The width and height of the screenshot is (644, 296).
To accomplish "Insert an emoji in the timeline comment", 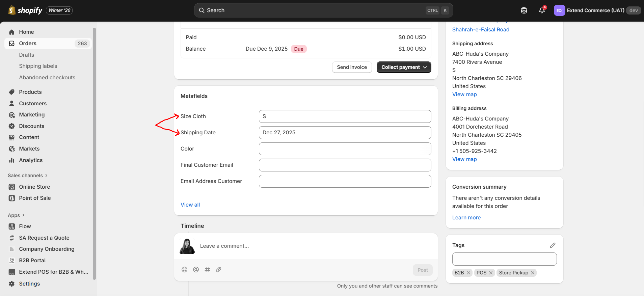I will pyautogui.click(x=184, y=269).
